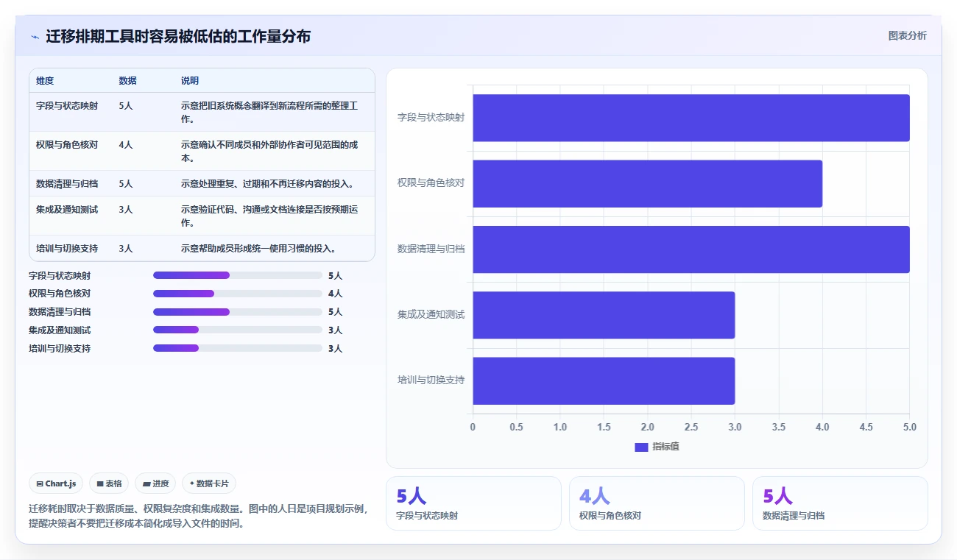Click the 数据清理与归档 progress bar
This screenshot has width=957, height=560.
pos(238,312)
